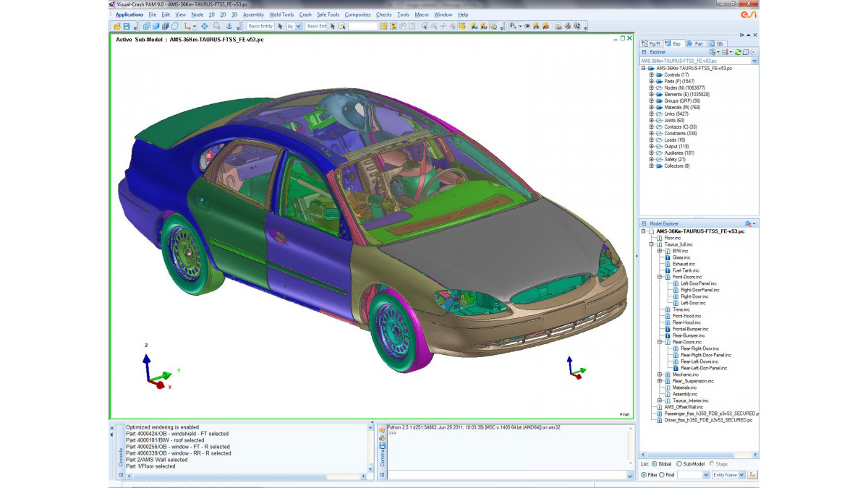The height and width of the screenshot is (488, 868).
Task: Switch to the Part tab
Action: (695, 43)
